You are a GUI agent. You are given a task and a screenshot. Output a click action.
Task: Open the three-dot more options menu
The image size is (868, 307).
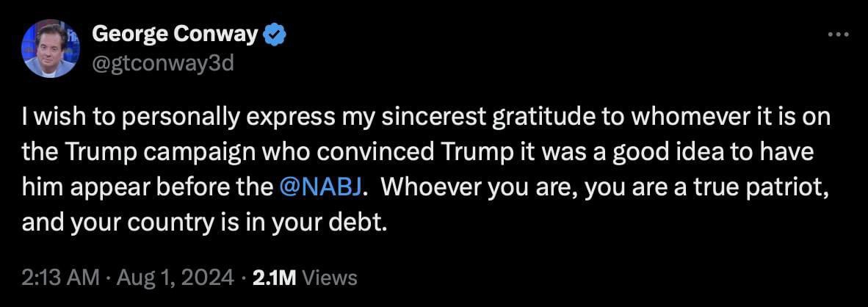tap(838, 35)
